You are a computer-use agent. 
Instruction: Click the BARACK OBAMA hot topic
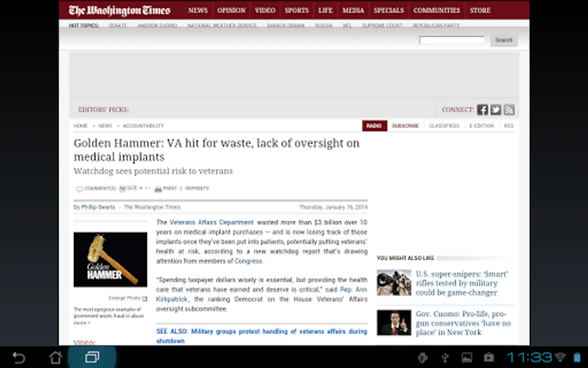click(286, 25)
